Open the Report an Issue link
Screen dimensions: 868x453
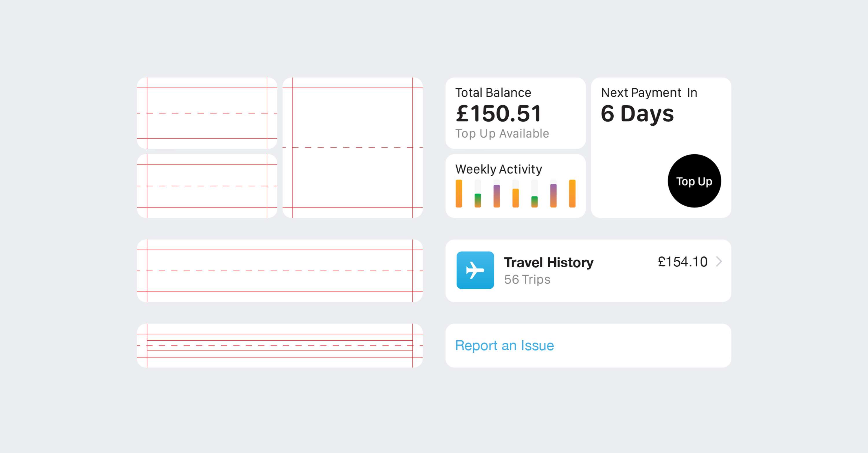[504, 346]
